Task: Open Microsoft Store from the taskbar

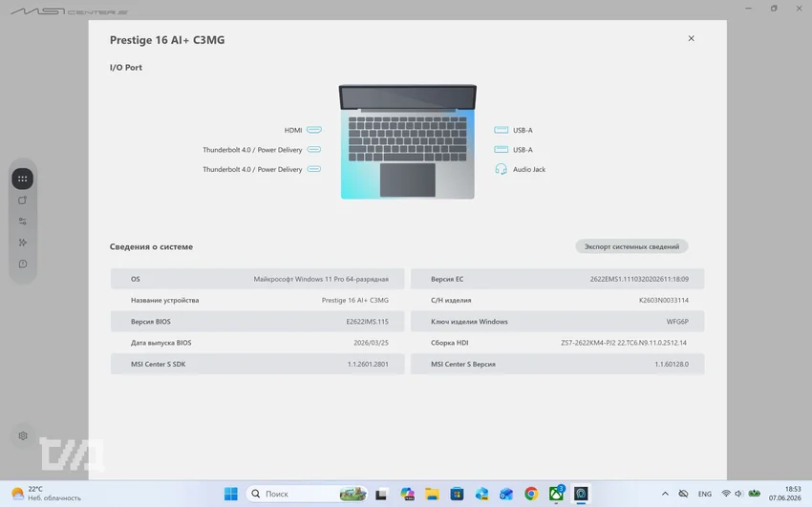Action: [x=457, y=494]
